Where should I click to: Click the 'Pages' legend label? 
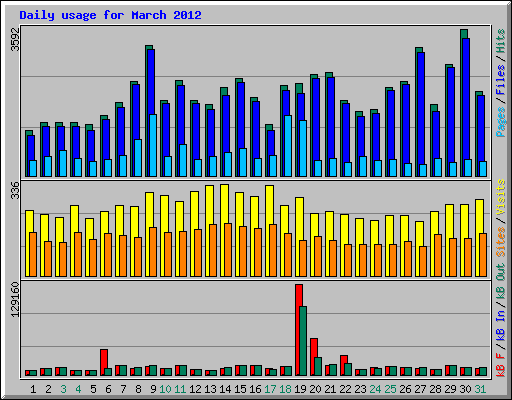pyautogui.click(x=501, y=122)
